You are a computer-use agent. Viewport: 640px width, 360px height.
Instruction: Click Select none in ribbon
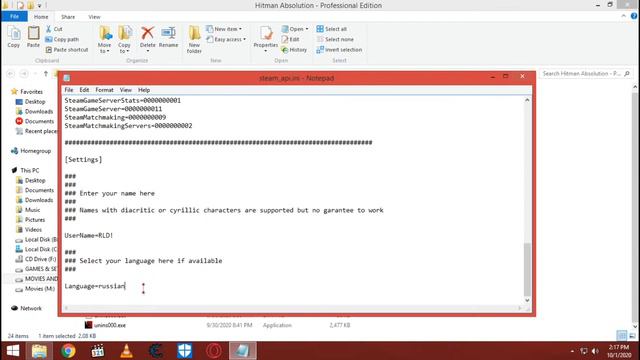click(335, 39)
